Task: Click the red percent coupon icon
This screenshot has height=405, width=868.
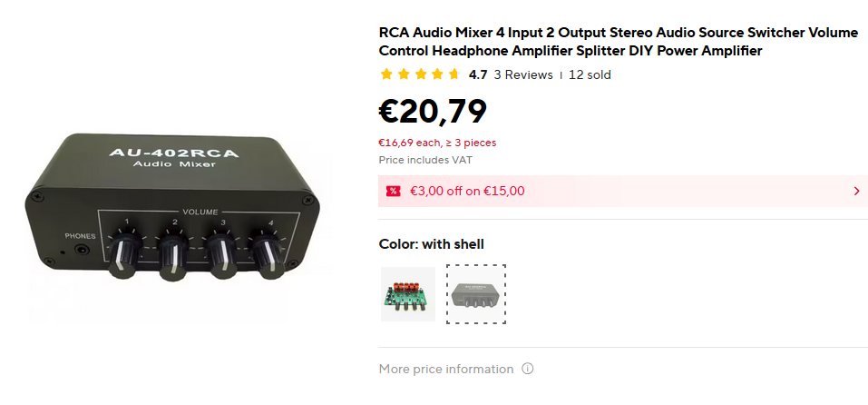Action: 393,191
